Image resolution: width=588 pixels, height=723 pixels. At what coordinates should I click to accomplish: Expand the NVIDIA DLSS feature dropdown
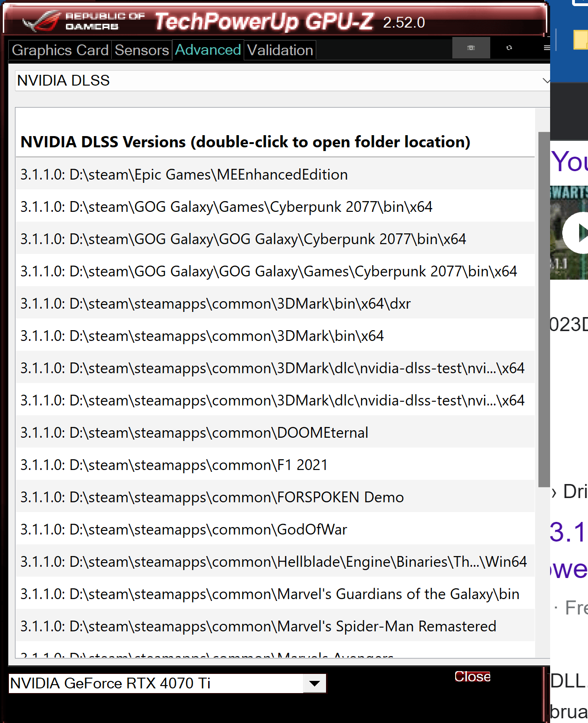pos(281,80)
